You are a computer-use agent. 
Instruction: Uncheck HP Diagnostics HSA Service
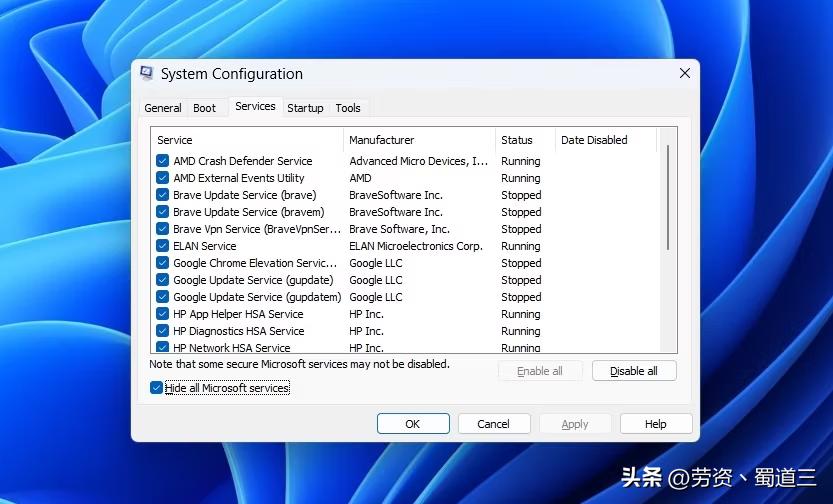(163, 330)
